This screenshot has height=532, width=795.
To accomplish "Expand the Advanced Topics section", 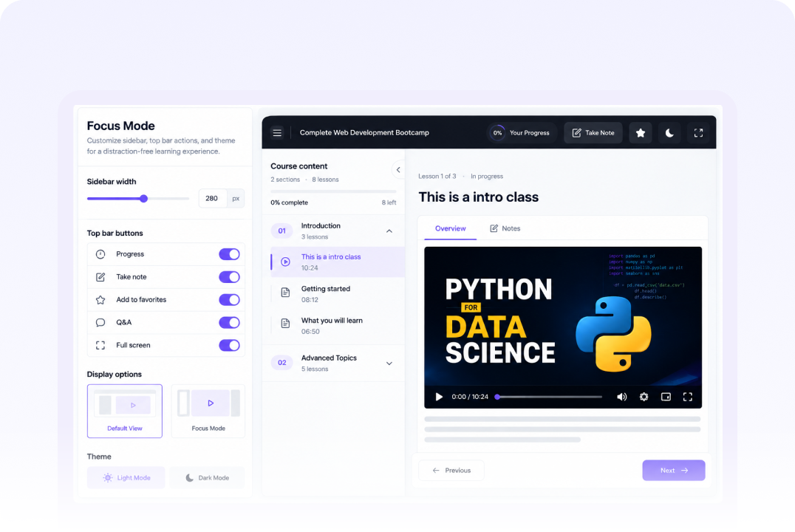I will (x=389, y=363).
